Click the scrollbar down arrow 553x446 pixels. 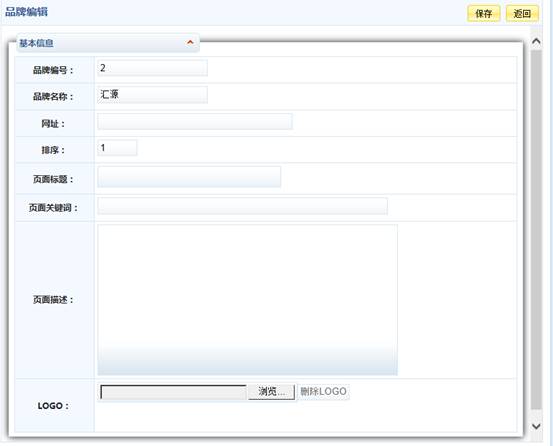pyautogui.click(x=536, y=426)
